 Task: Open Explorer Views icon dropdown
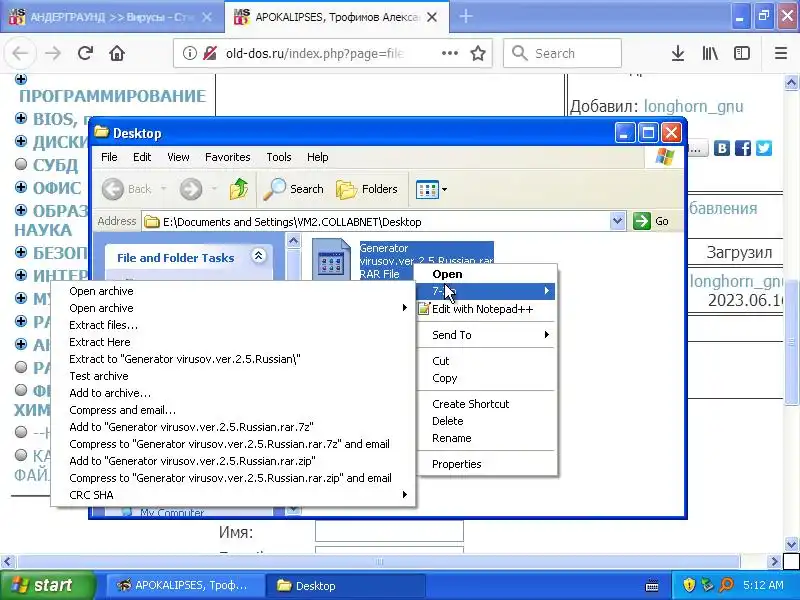pyautogui.click(x=432, y=189)
